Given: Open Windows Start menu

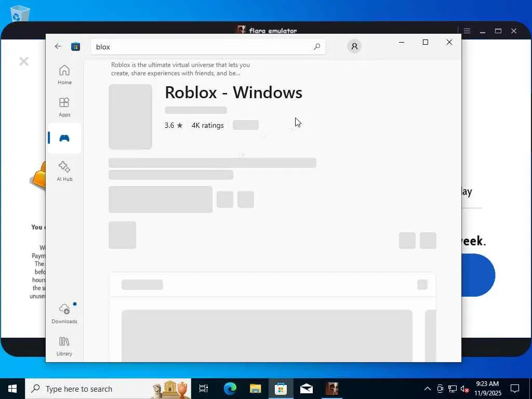Looking at the screenshot, I should pos(12,389).
